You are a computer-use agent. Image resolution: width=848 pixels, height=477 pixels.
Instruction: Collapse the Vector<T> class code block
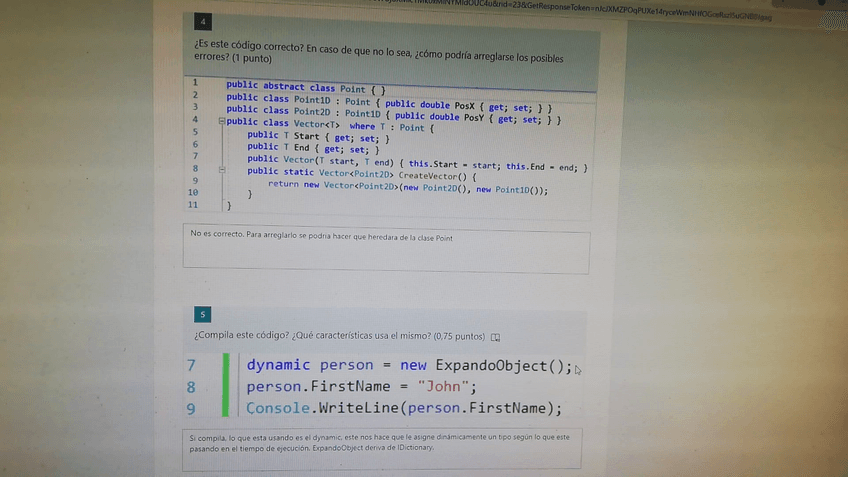point(222,121)
